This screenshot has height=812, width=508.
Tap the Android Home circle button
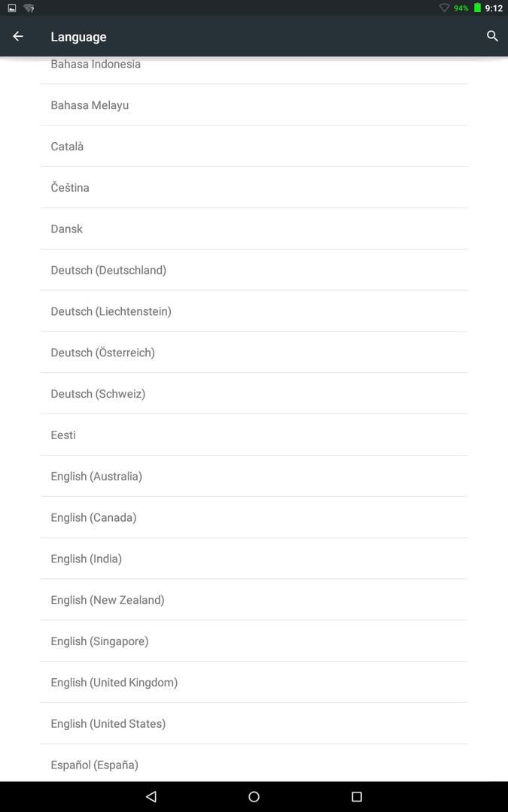254,796
